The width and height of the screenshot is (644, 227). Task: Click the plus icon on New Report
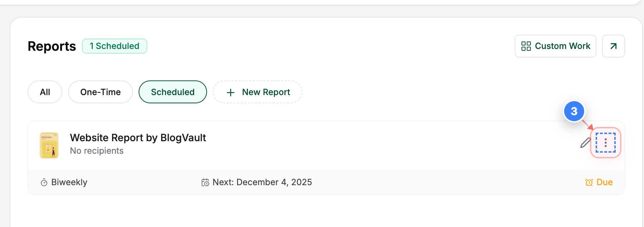230,92
